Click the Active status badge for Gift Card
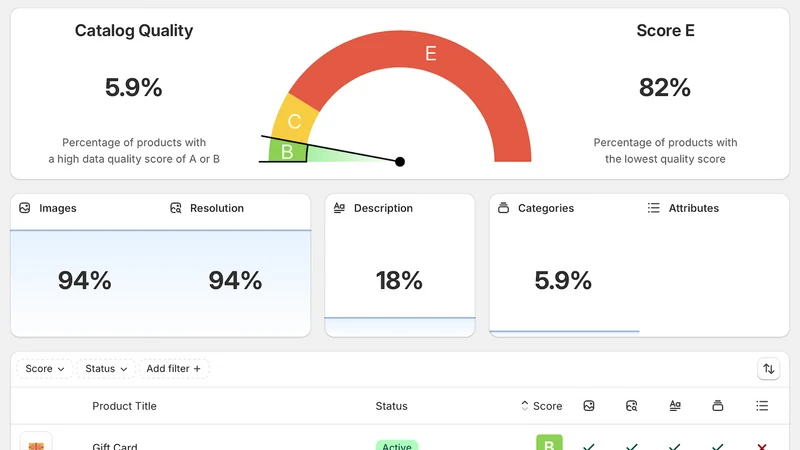Viewport: 800px width, 450px height. point(397,445)
